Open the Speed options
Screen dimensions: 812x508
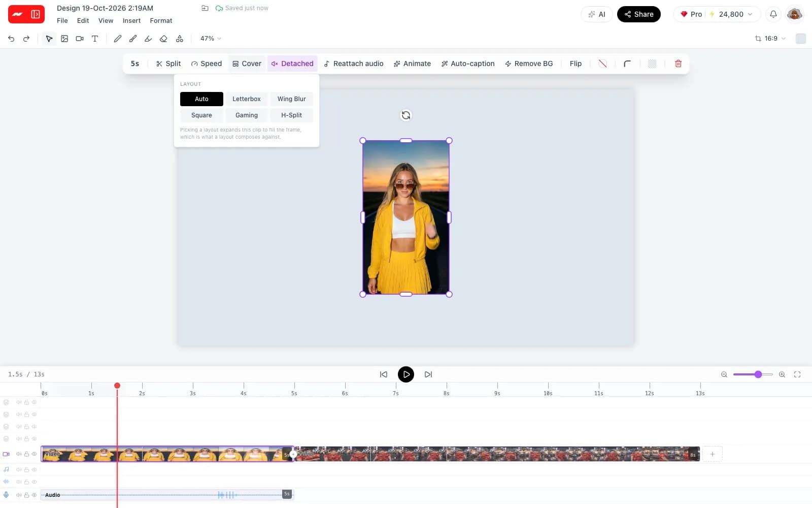(207, 63)
